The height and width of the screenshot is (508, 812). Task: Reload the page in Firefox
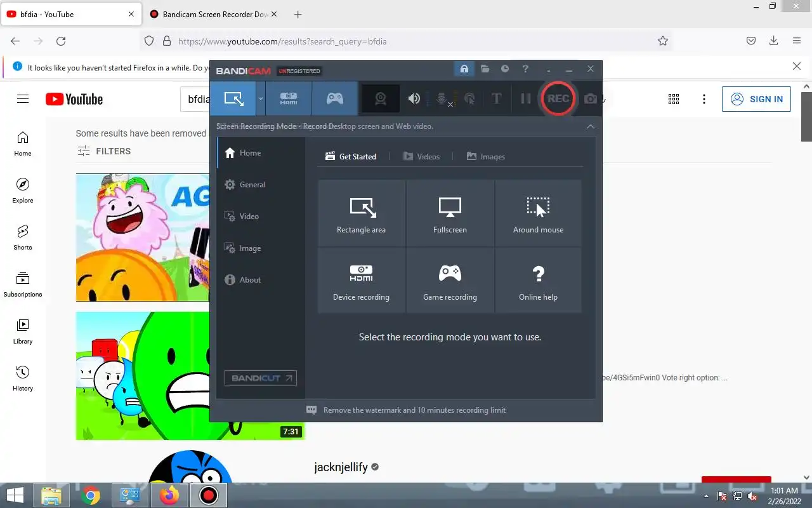(61, 41)
